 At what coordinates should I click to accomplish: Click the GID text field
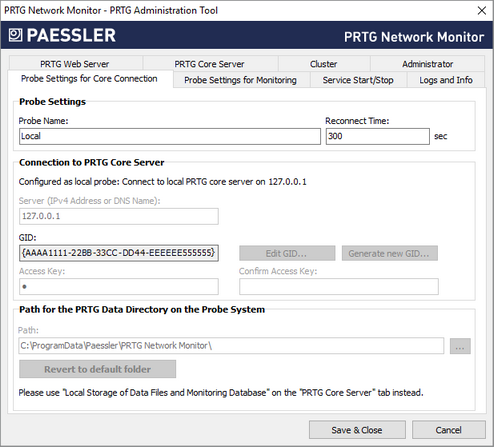pos(119,253)
